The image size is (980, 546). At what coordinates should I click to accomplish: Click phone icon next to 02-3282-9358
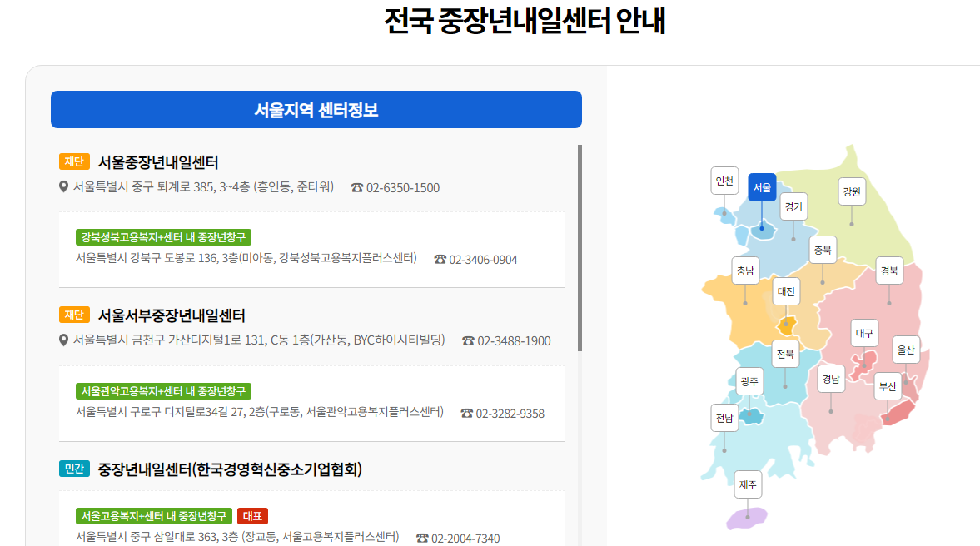coord(467,413)
